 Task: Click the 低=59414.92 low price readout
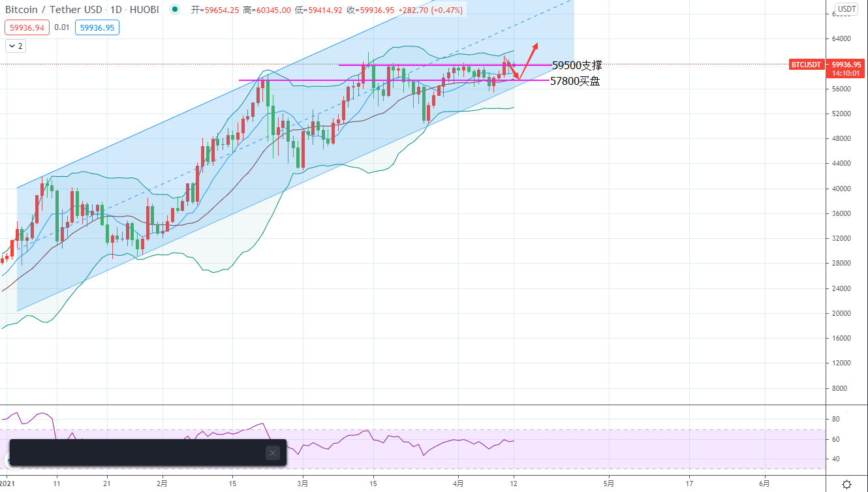point(318,10)
